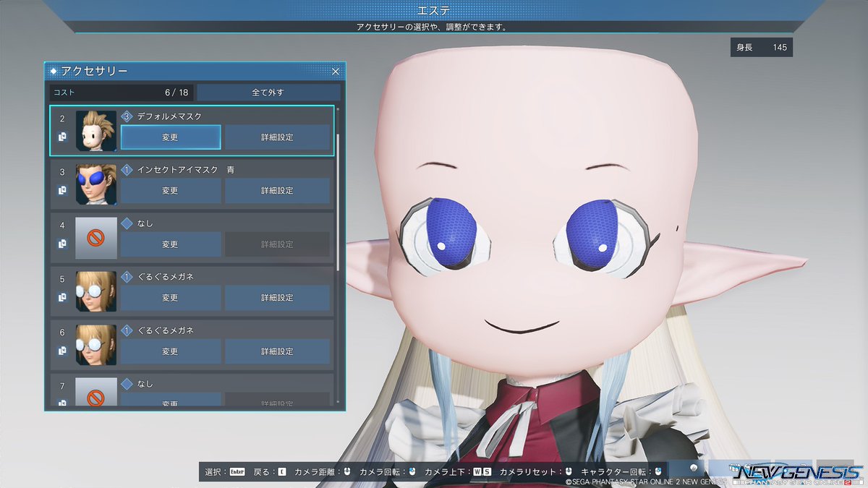
Task: Click the cost diamond on slot 5 ぐるぐるメガネ
Action: point(127,277)
